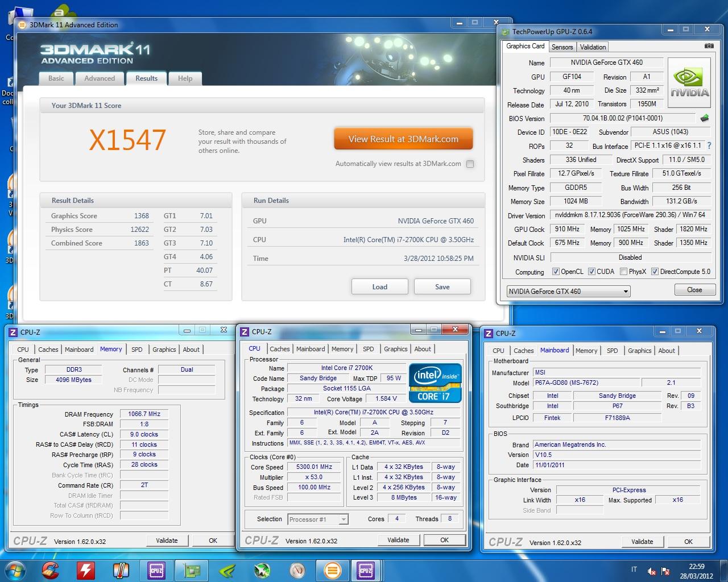Open Graphics tab in the middle CPU-Z window
728x582 pixels.
396,349
